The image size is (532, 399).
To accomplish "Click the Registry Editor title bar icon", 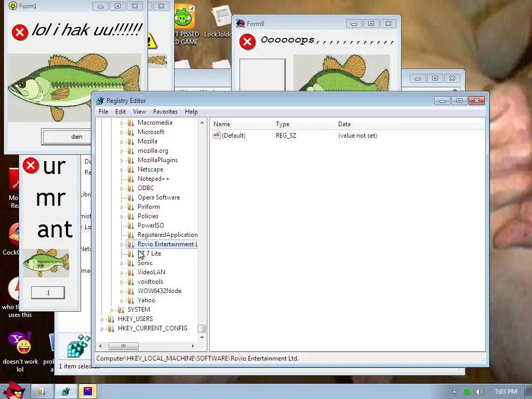I will pyautogui.click(x=100, y=101).
